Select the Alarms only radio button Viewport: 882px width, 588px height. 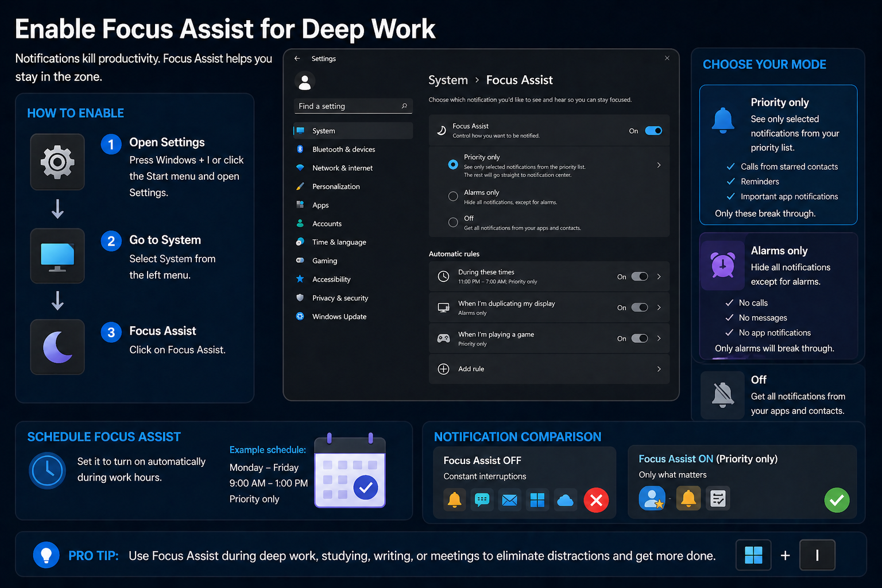click(453, 196)
